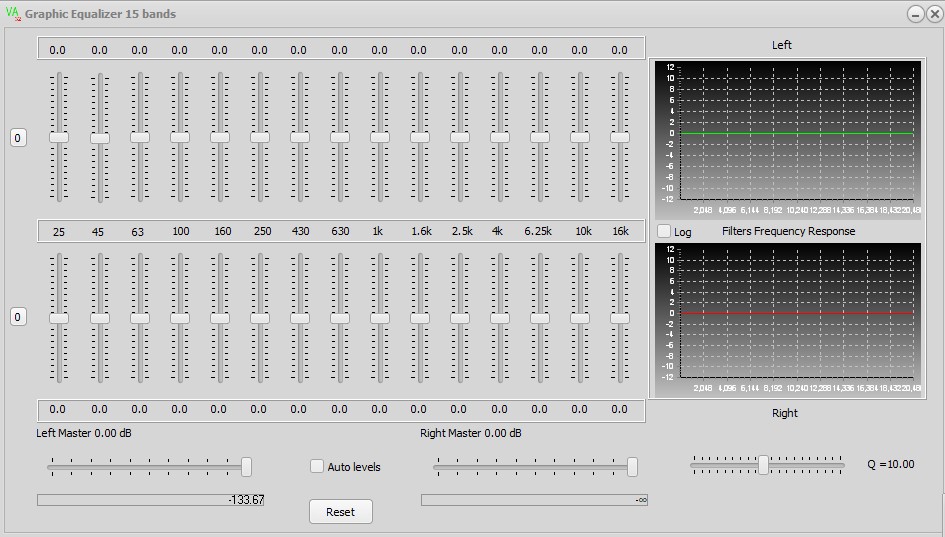Screen dimensions: 945x537
Task: Click the lower row zero button
Action: click(x=18, y=317)
